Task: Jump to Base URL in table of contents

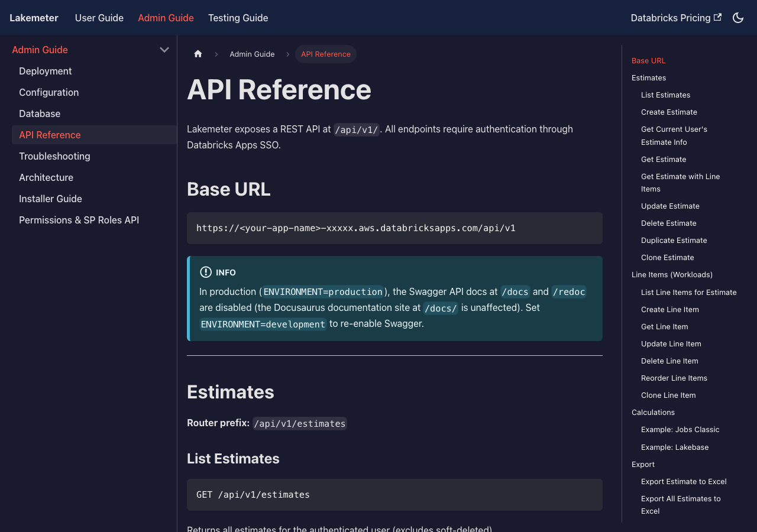Action: (x=649, y=60)
